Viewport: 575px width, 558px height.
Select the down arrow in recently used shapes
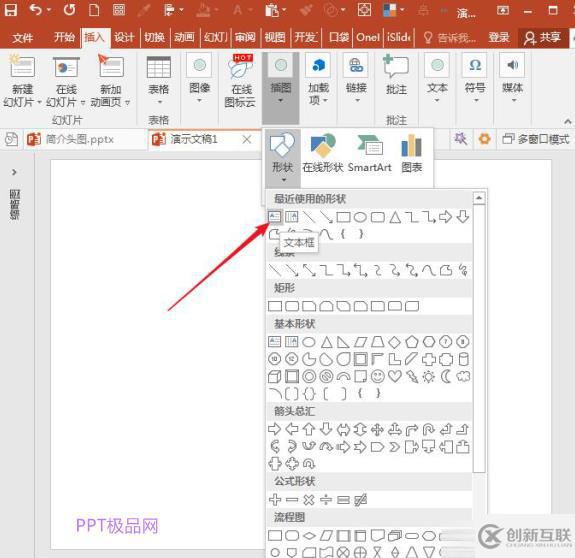(x=463, y=217)
